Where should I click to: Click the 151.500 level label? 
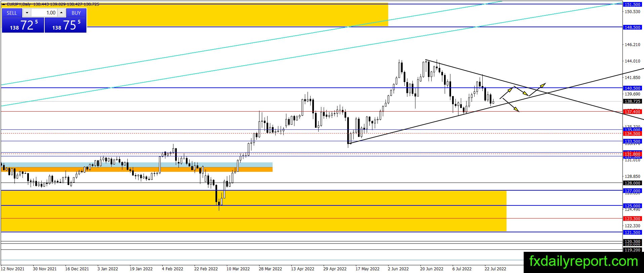tap(633, 4)
